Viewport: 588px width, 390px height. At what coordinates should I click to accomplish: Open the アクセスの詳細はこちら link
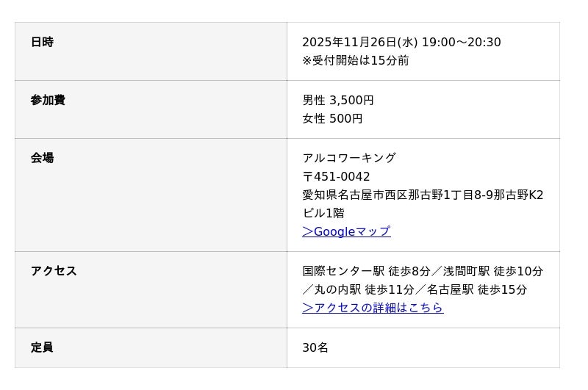(x=373, y=308)
